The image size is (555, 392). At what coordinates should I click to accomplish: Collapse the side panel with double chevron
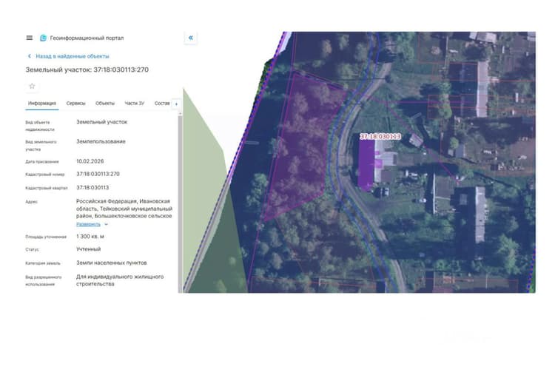pyautogui.click(x=191, y=38)
